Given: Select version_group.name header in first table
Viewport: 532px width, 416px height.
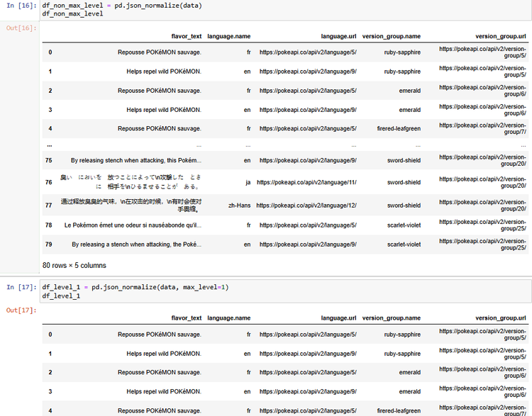Looking at the screenshot, I should point(391,36).
